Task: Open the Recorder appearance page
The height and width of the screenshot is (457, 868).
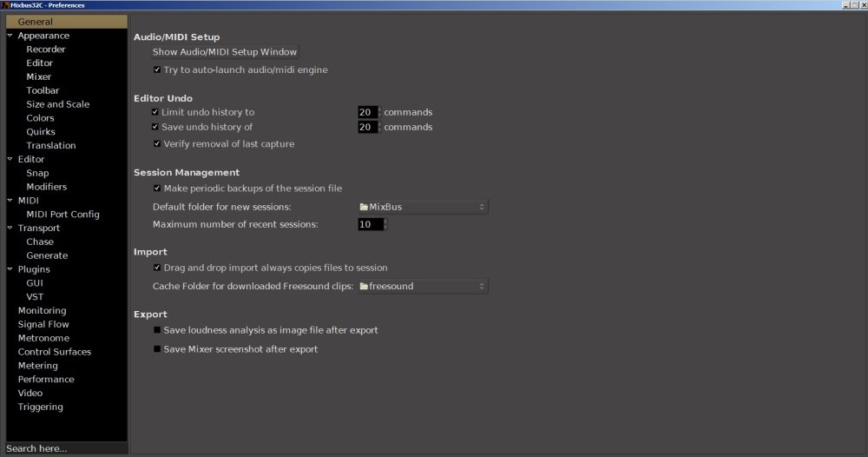Action: click(x=45, y=50)
